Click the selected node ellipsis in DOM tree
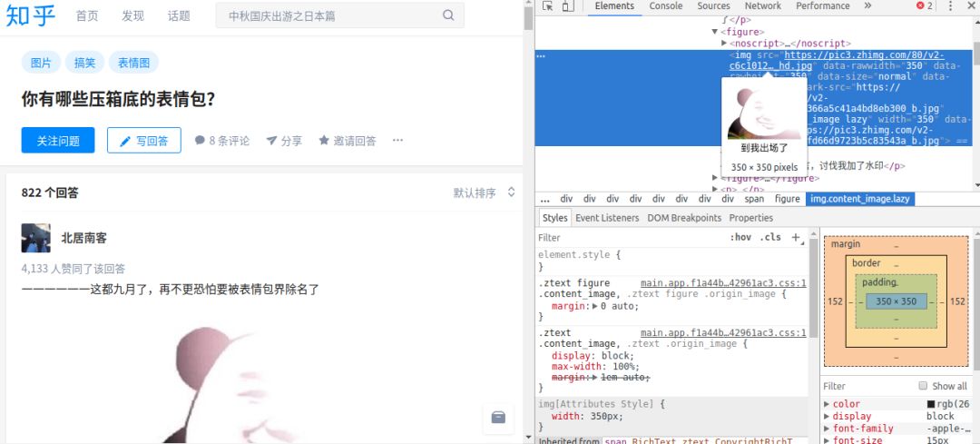This screenshot has height=444, width=980. (x=541, y=55)
